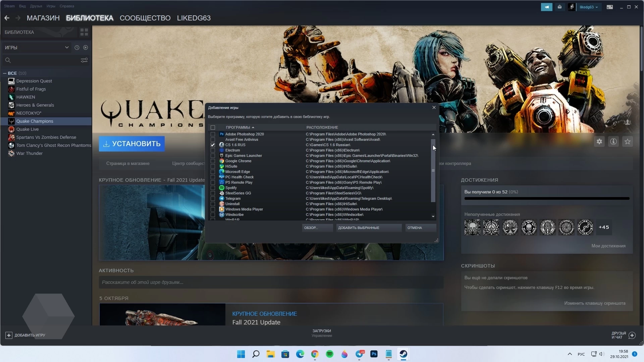Launch Spotify from taskbar
Screen dimensions: 644x362
pos(330,354)
